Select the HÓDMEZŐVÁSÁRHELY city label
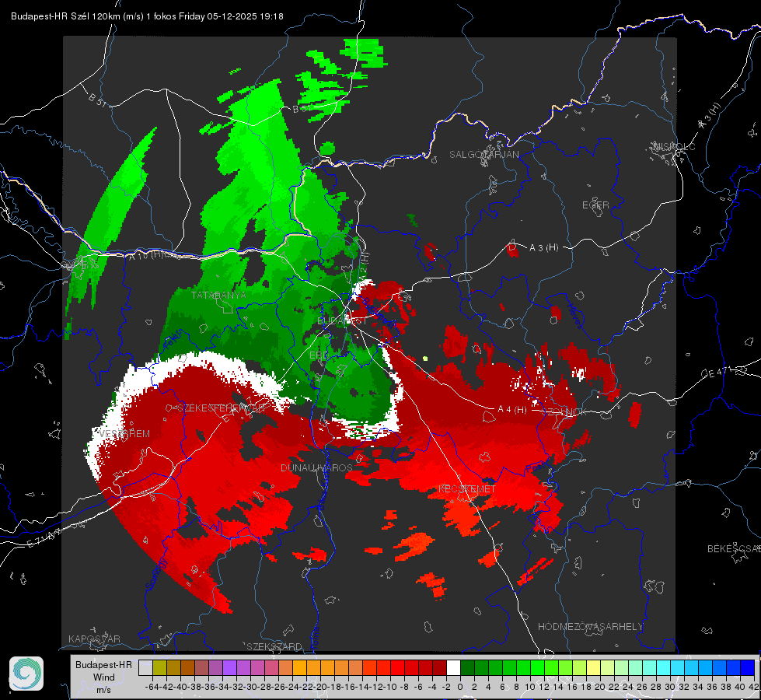 pos(590,627)
